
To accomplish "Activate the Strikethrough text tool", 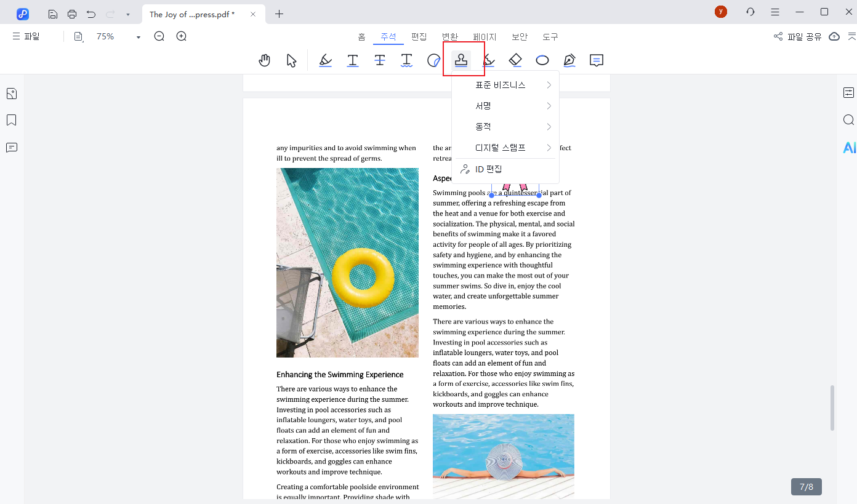I will pyautogui.click(x=380, y=60).
